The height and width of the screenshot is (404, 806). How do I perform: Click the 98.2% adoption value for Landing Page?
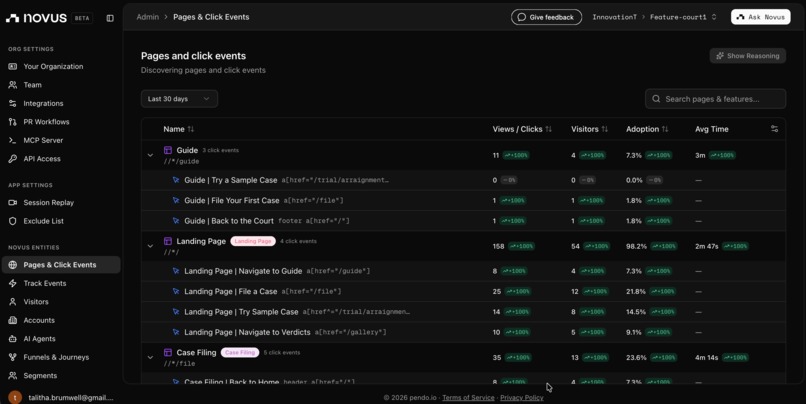636,246
